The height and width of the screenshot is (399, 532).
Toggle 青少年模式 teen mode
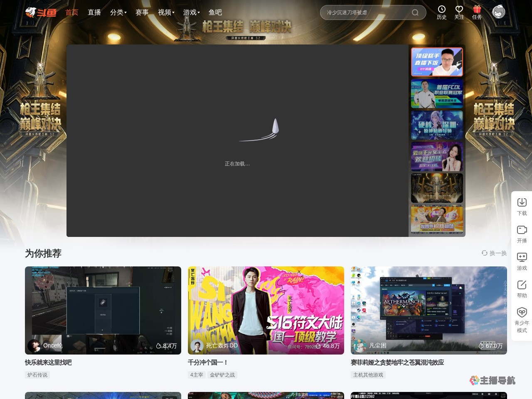(x=522, y=313)
